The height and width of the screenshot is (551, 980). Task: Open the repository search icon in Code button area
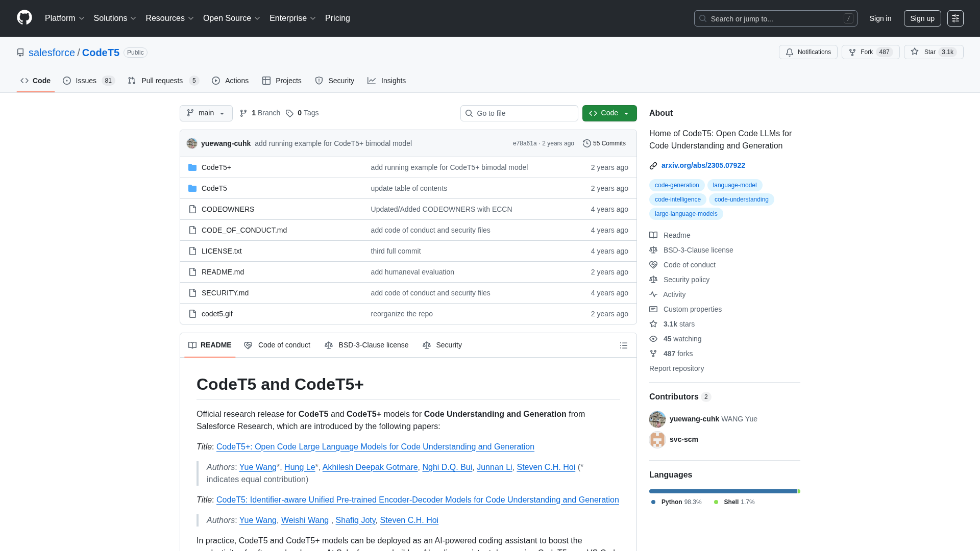(x=469, y=113)
